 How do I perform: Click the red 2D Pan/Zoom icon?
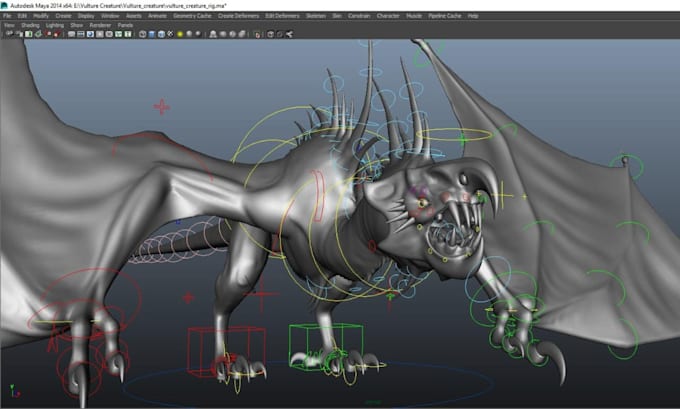click(48, 34)
